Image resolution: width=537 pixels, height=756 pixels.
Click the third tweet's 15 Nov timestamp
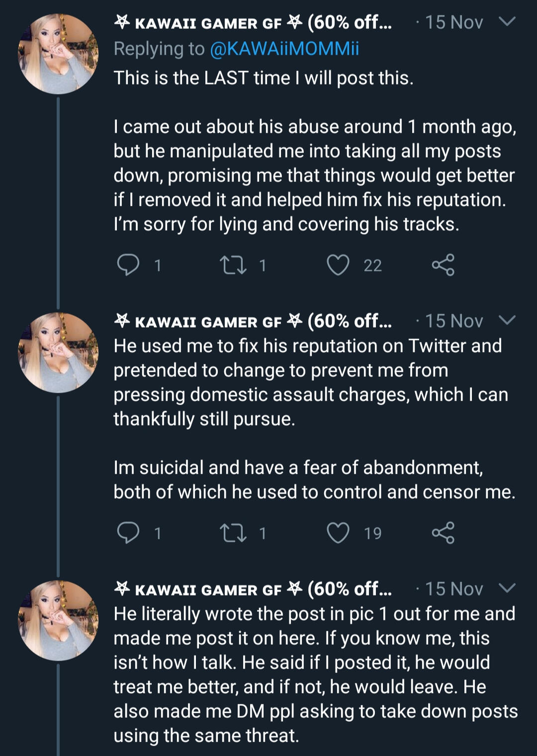point(453,589)
